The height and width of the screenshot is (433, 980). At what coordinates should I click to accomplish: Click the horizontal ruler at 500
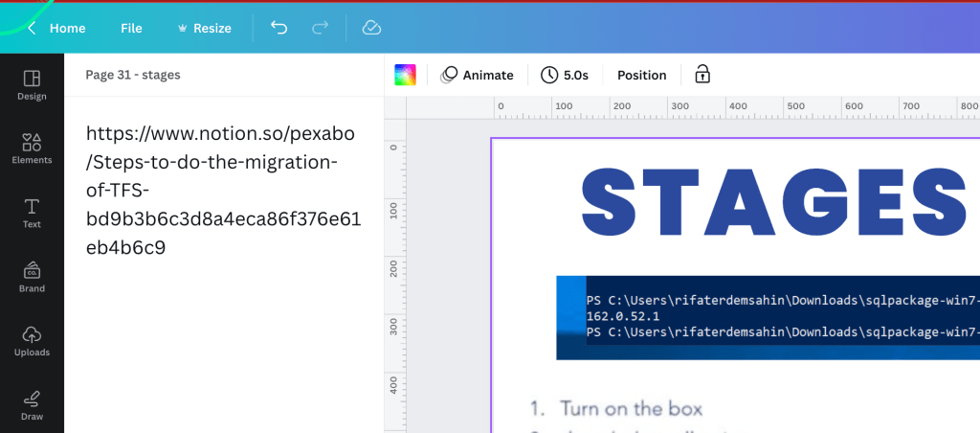pos(795,107)
